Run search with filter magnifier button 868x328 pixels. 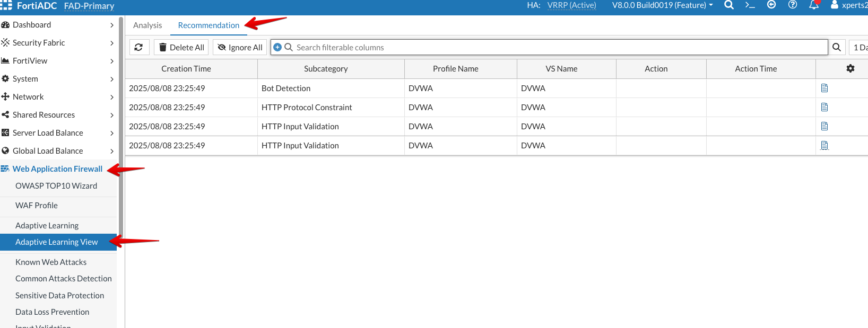point(837,47)
